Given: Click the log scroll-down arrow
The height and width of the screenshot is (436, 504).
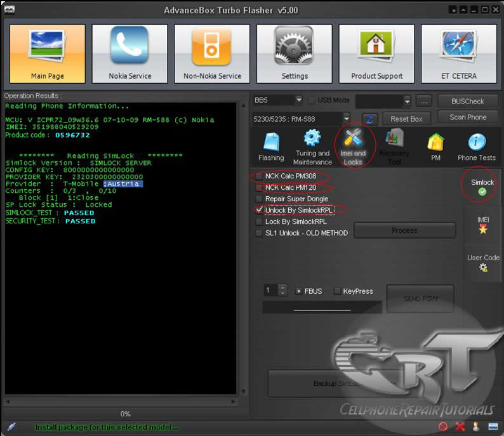Looking at the screenshot, I should click(243, 392).
